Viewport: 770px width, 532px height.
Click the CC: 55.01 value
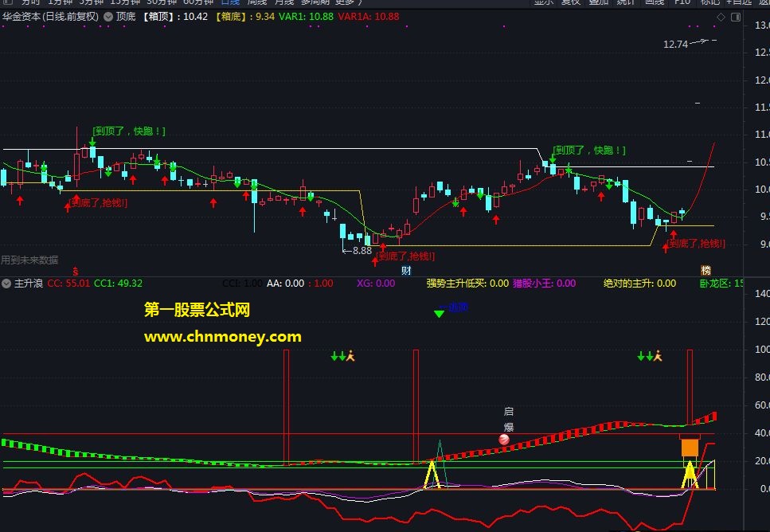(68, 284)
